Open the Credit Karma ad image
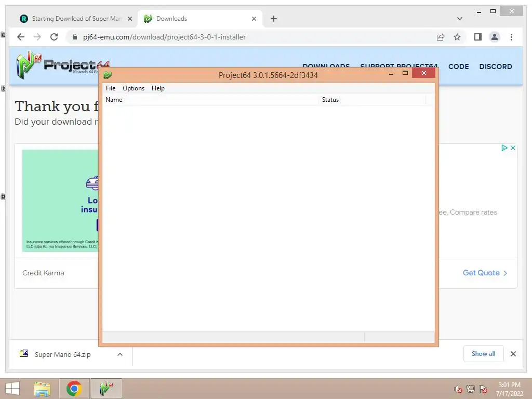532x399 pixels. tap(60, 201)
